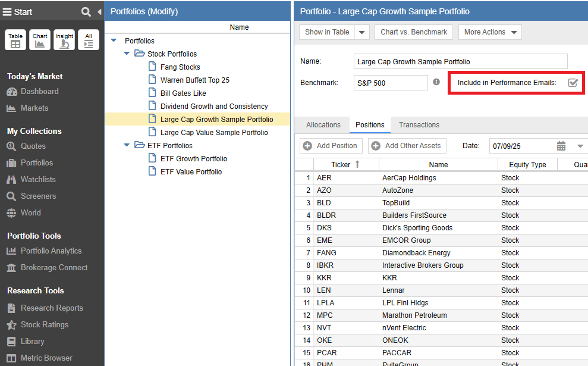Click the Add Other Assets button
Image resolution: width=588 pixels, height=366 pixels.
coord(407,146)
